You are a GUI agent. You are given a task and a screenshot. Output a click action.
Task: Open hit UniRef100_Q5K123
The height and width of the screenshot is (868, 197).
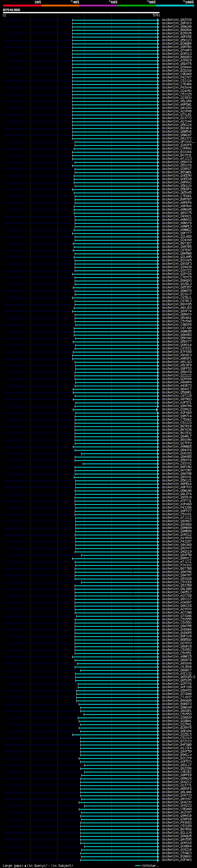point(177,40)
